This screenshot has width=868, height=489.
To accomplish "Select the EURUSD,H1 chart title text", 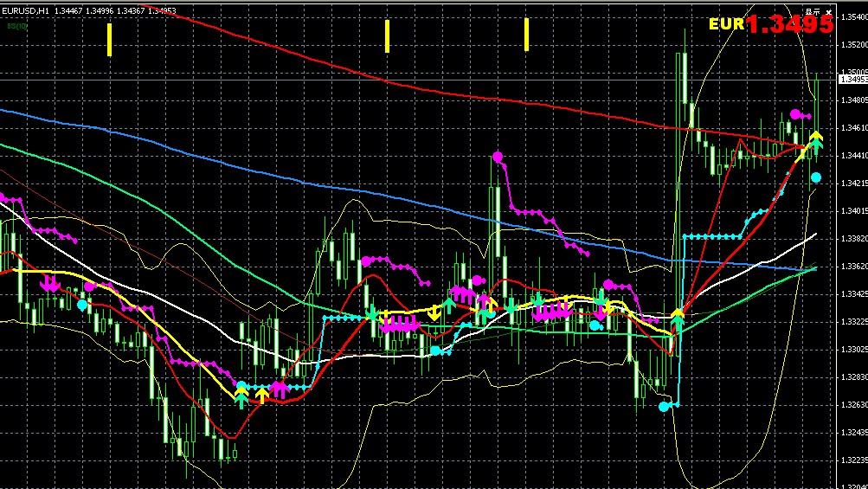I will 26,10.
